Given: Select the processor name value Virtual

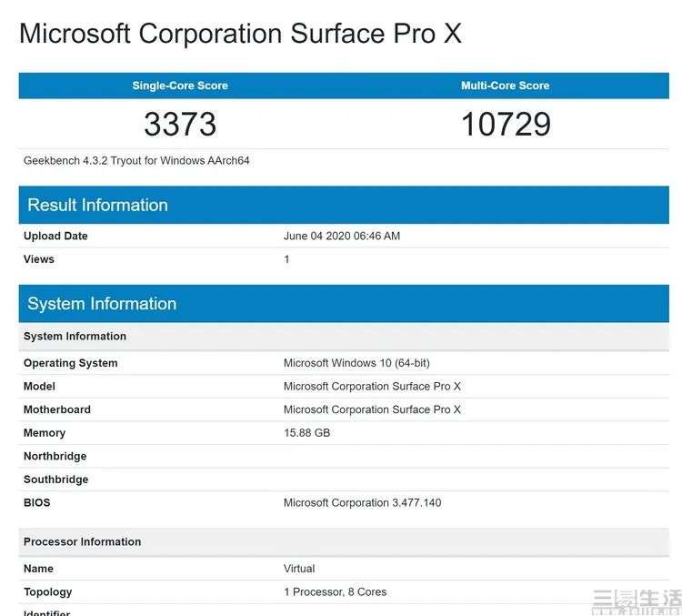Looking at the screenshot, I should point(299,569).
